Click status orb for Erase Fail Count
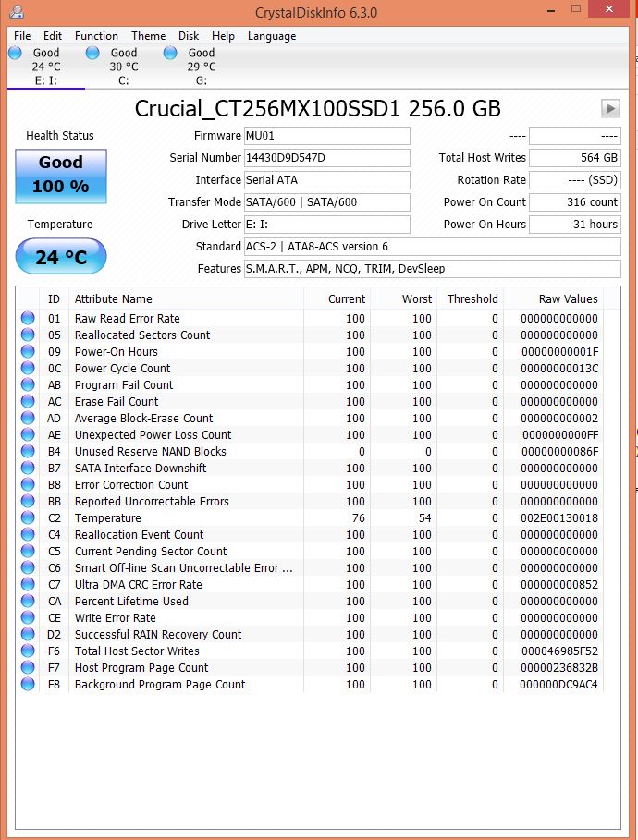 28,401
